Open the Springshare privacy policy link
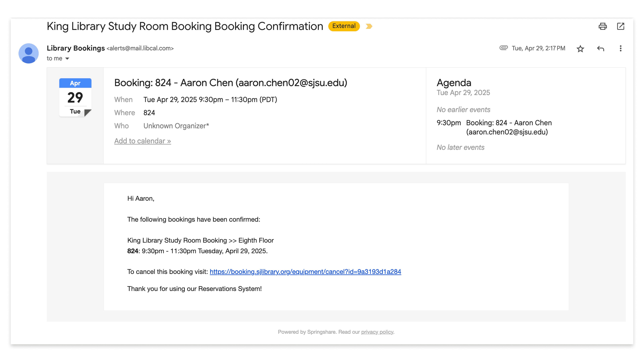Image resolution: width=644 pixels, height=362 pixels. point(377,332)
